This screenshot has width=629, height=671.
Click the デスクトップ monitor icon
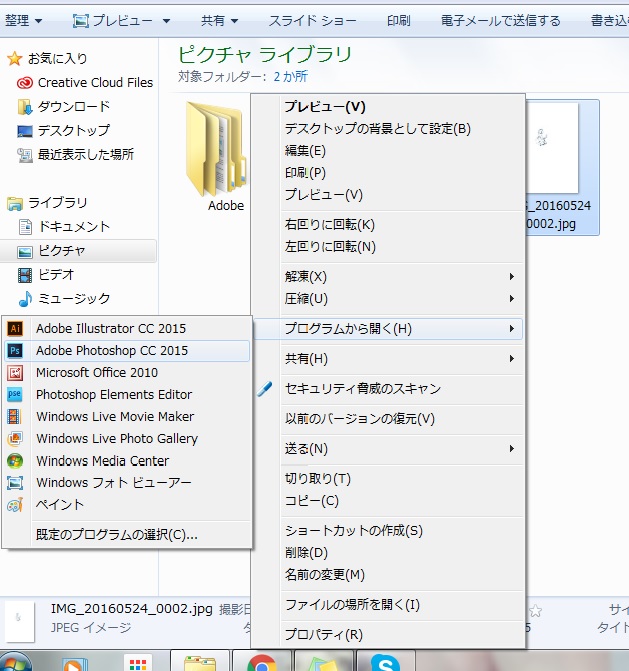25,131
